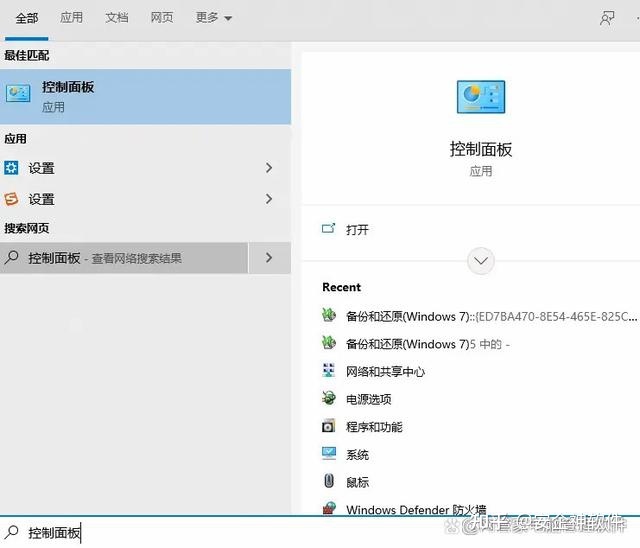Click the 控制面板 title in preview pane
The image size is (640, 548).
pos(481,149)
